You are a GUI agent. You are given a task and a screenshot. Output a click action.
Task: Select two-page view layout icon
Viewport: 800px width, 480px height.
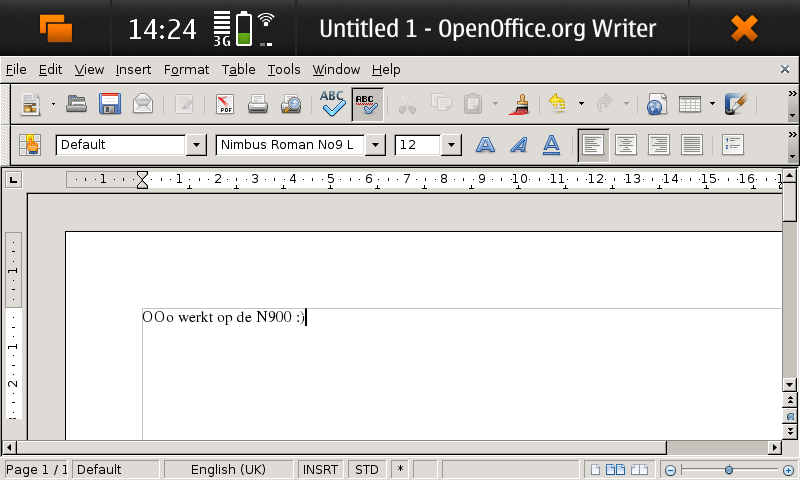615,469
